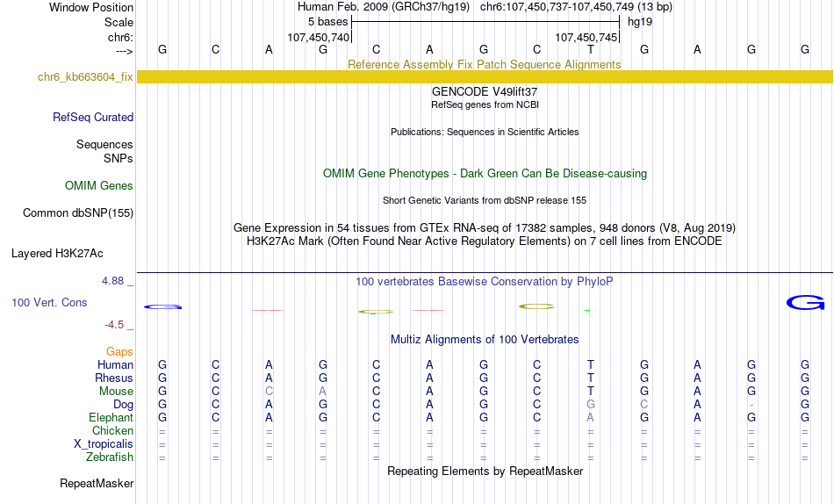The height and width of the screenshot is (504, 834).
Task: Select the Rhesus species row label
Action: click(114, 378)
